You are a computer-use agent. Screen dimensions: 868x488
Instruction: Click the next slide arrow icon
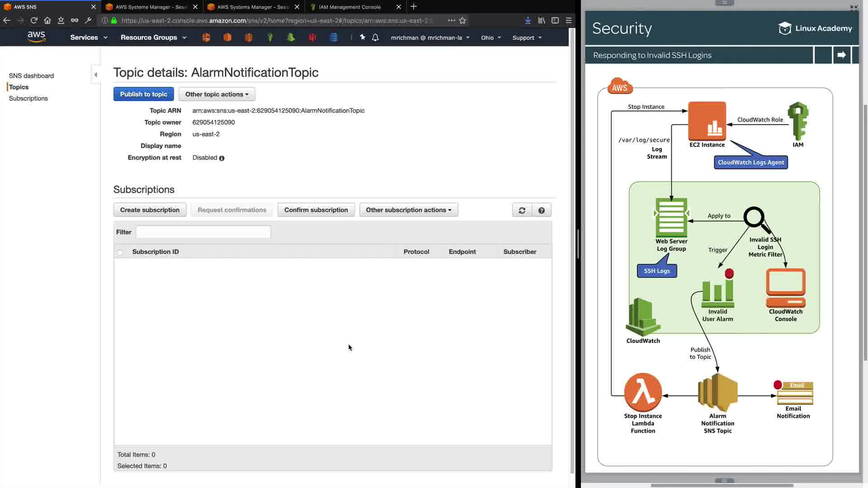tap(841, 55)
